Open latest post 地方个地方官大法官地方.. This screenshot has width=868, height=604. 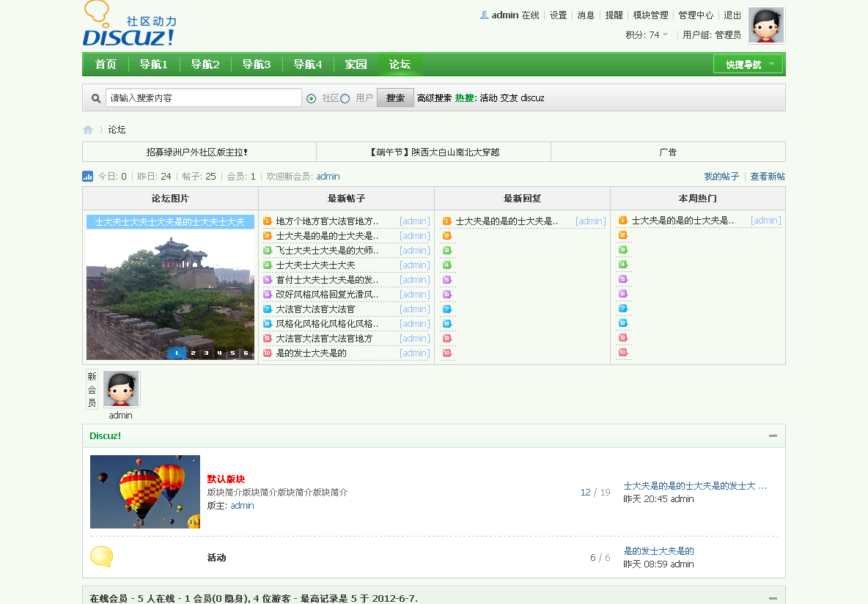[x=327, y=221]
